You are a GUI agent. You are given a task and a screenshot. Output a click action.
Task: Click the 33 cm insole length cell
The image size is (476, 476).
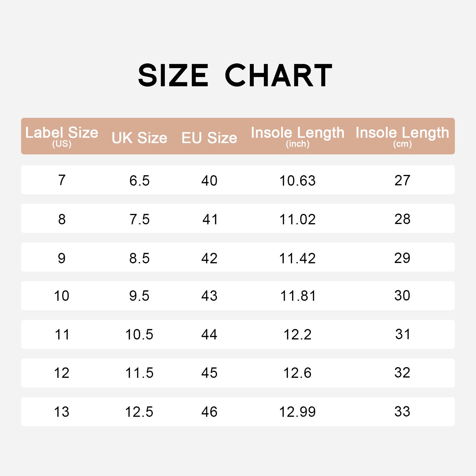click(x=402, y=412)
